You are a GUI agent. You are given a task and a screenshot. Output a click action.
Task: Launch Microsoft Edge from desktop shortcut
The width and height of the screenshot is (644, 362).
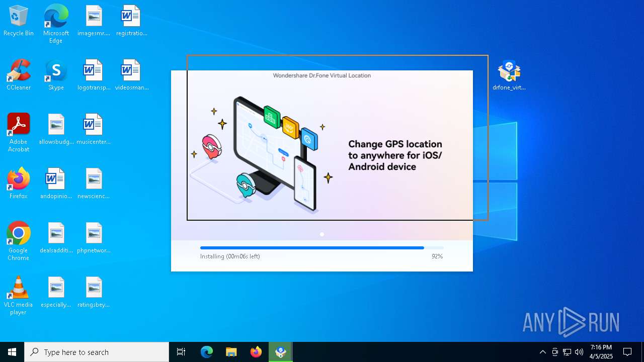point(56,24)
